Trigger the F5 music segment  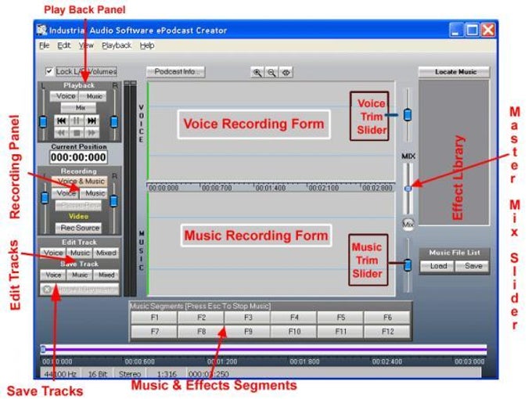(x=340, y=318)
